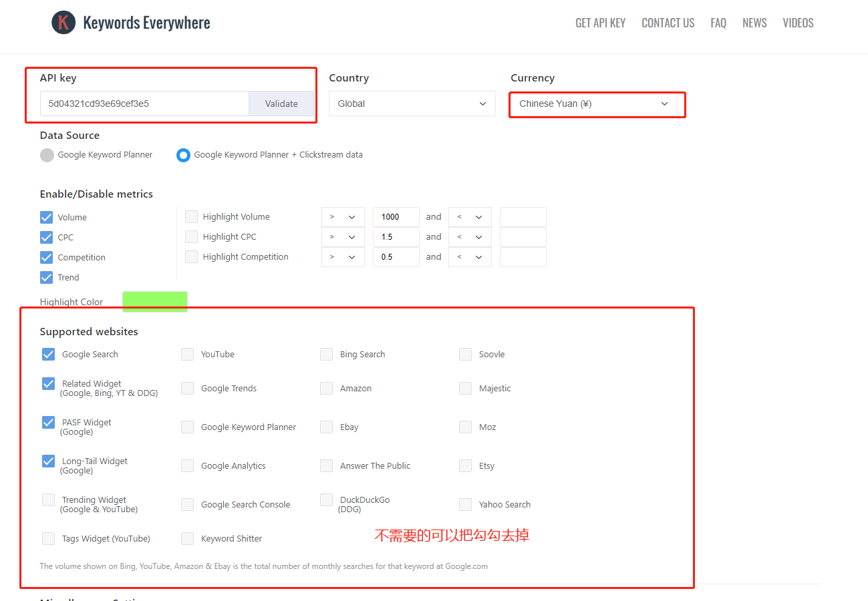Open the GET API KEY page

tap(600, 23)
